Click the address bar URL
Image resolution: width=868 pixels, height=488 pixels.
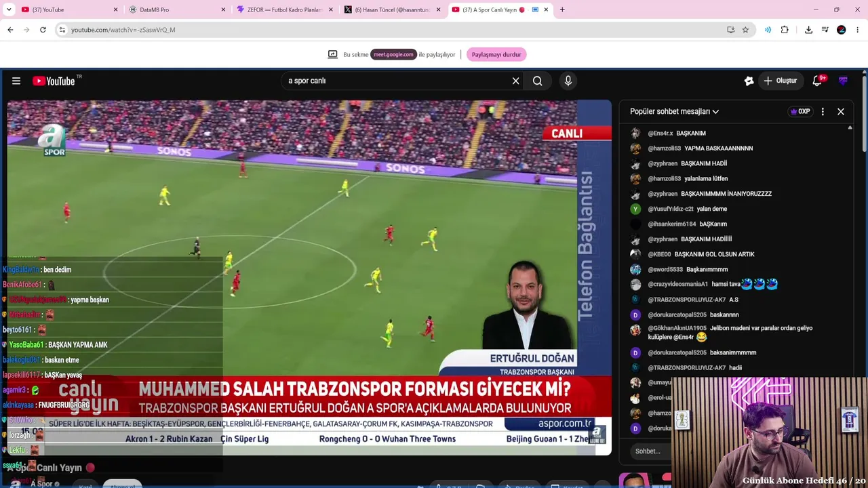click(x=123, y=30)
